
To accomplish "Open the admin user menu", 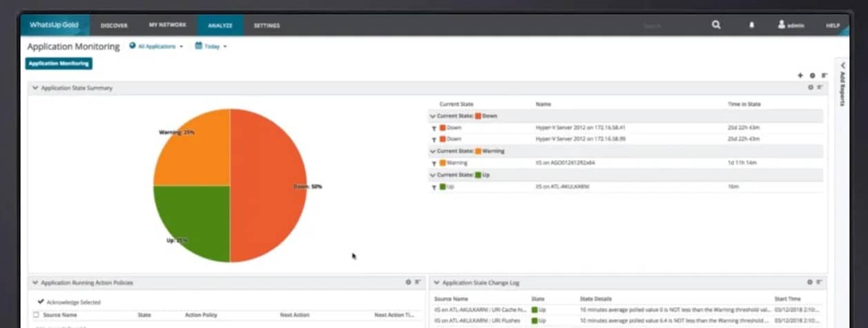I will pyautogui.click(x=791, y=25).
